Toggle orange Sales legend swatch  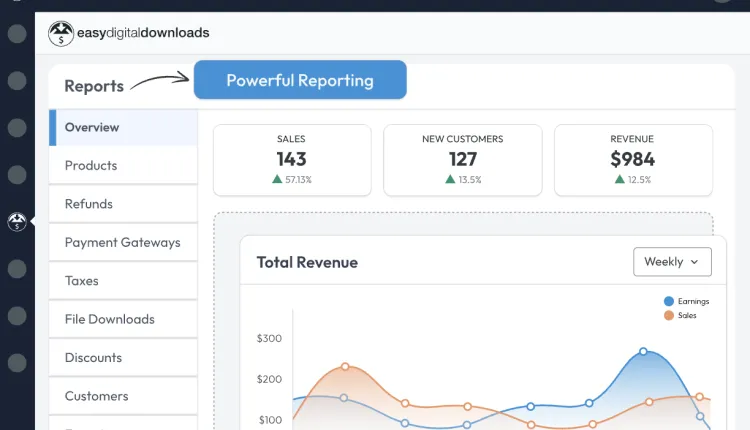pos(669,316)
